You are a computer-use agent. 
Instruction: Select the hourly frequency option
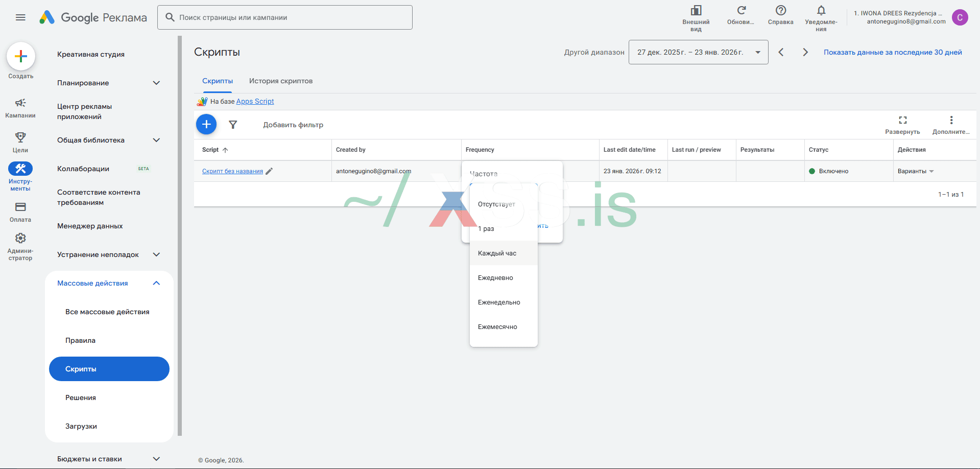pos(497,253)
